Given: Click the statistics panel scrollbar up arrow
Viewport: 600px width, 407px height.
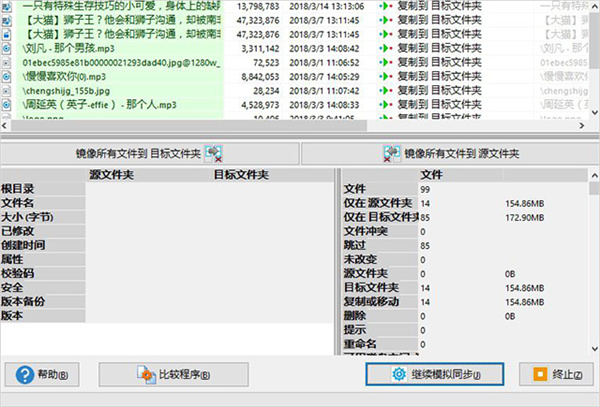Looking at the screenshot, I should (595, 176).
